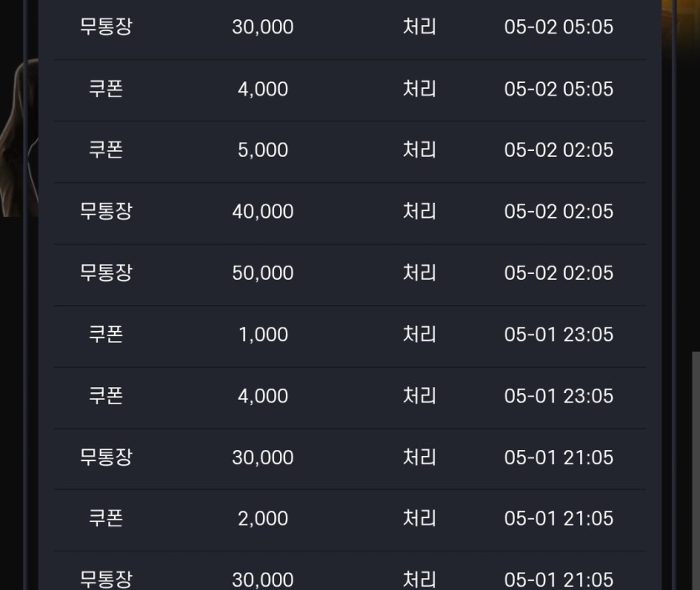This screenshot has width=700, height=590.
Task: Click 쿠폰 label in the 5,000 row
Action: 106,150
